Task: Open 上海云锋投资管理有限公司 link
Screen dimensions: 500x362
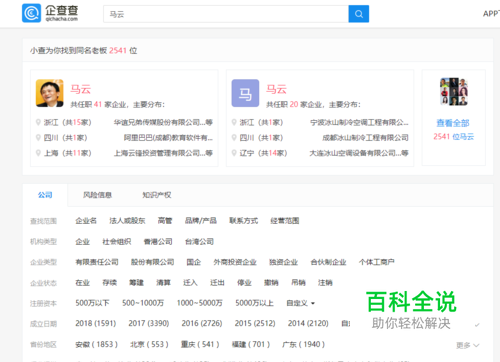Action: click(x=163, y=153)
